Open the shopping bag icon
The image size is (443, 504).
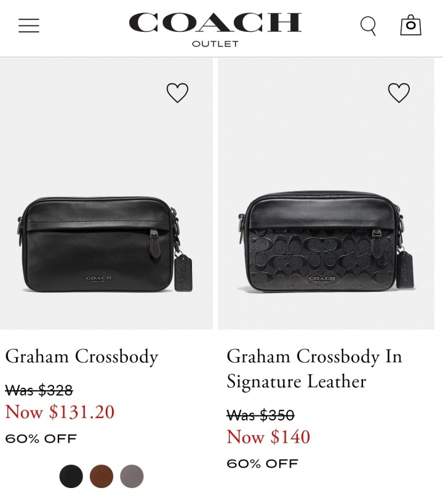(410, 25)
